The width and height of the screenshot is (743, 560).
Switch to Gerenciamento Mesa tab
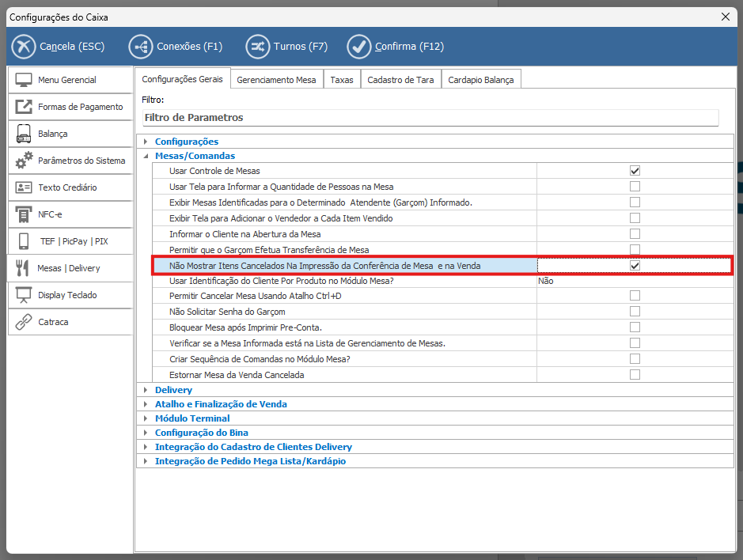[276, 80]
